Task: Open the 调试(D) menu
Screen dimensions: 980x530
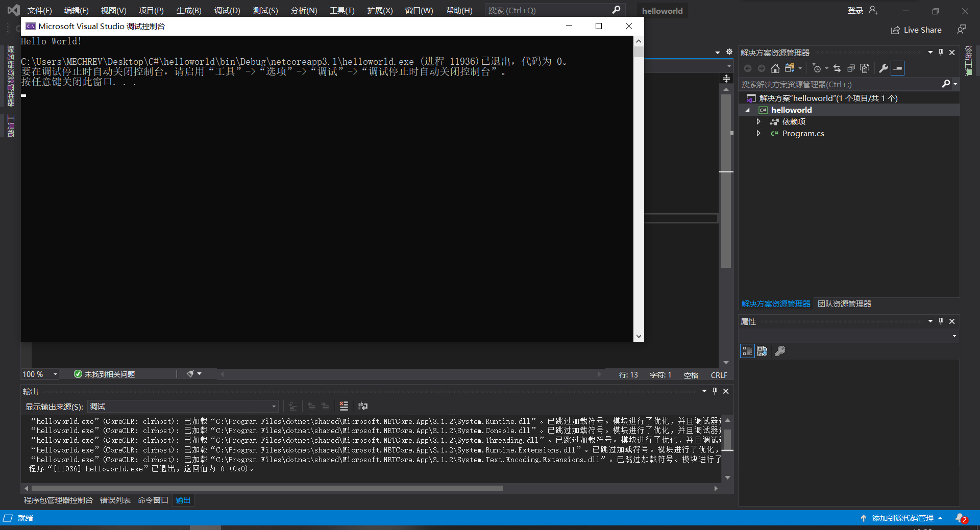Action: (x=227, y=11)
